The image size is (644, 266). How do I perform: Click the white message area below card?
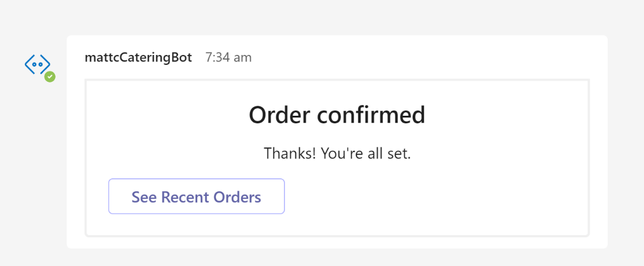coord(337,243)
